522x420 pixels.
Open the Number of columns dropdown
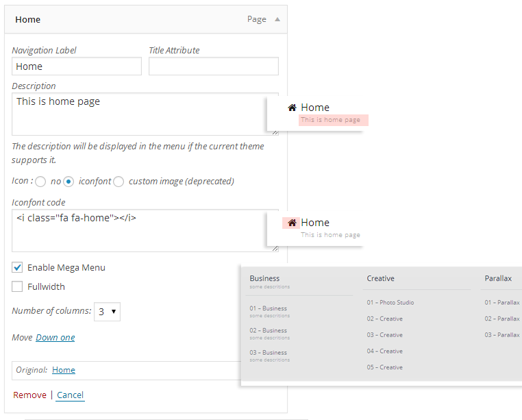(107, 311)
